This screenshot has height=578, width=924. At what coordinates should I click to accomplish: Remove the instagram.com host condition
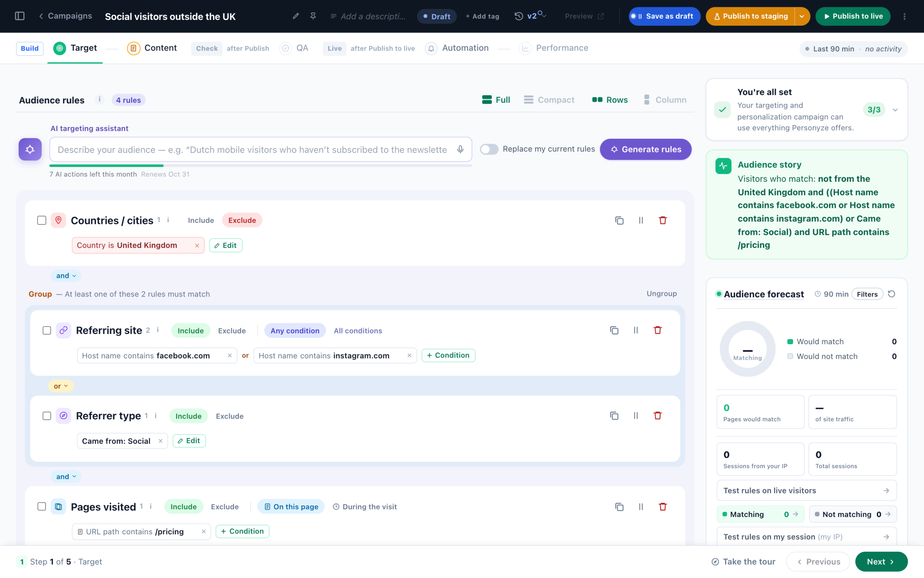[409, 355]
